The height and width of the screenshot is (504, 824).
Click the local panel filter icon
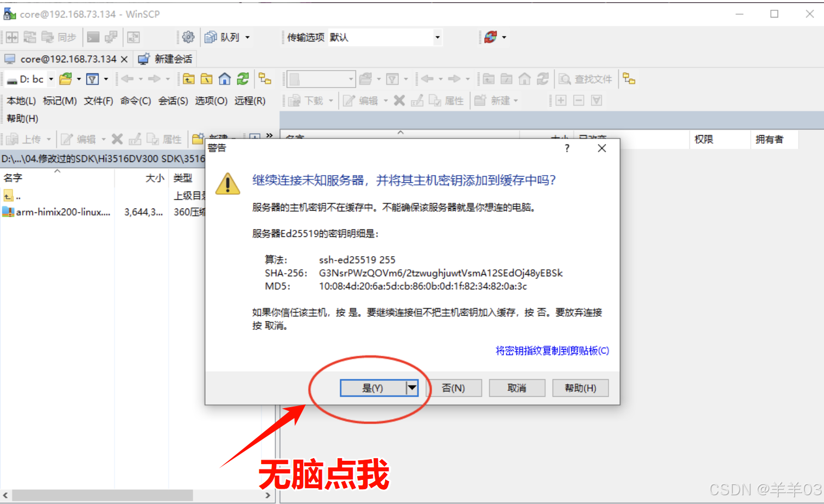pyautogui.click(x=92, y=79)
